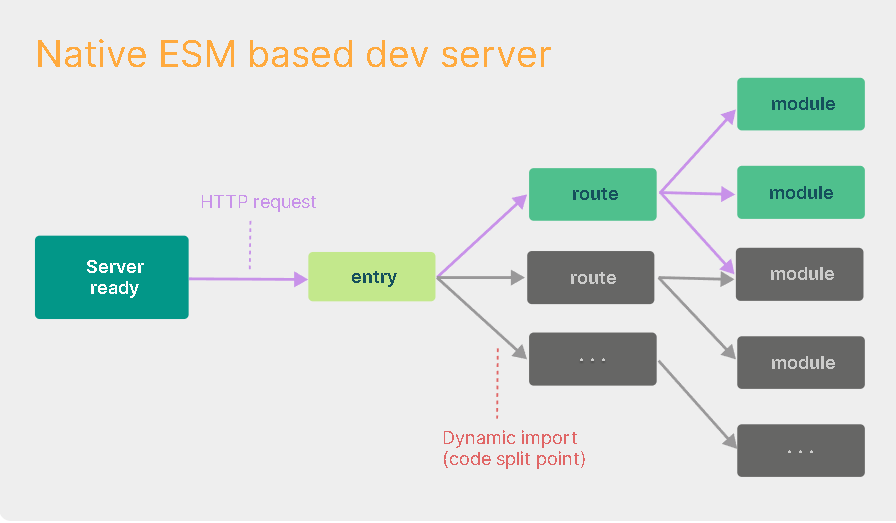
Task: Select gray "..." box below the gray route
Action: 593,359
